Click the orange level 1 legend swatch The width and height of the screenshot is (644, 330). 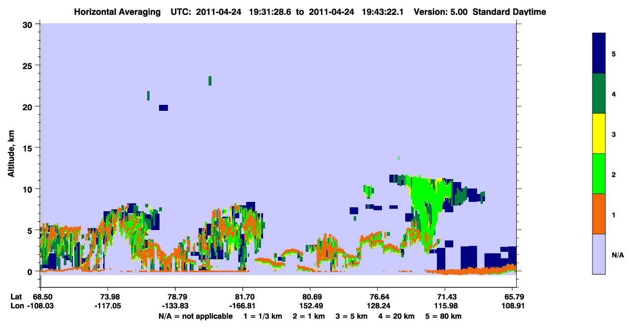599,214
